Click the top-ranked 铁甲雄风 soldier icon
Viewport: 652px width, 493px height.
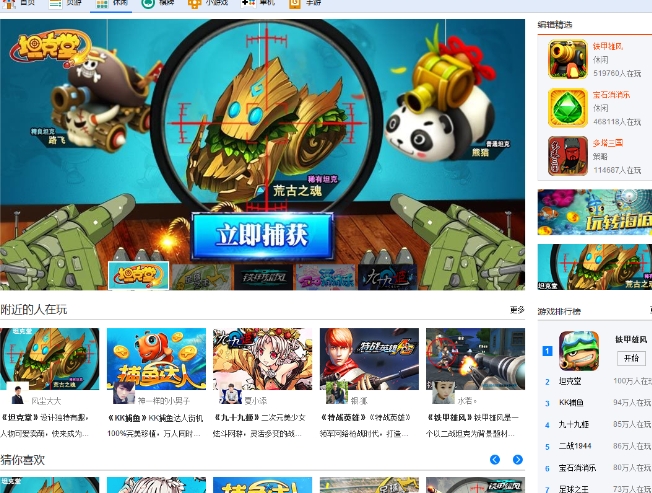pos(578,351)
